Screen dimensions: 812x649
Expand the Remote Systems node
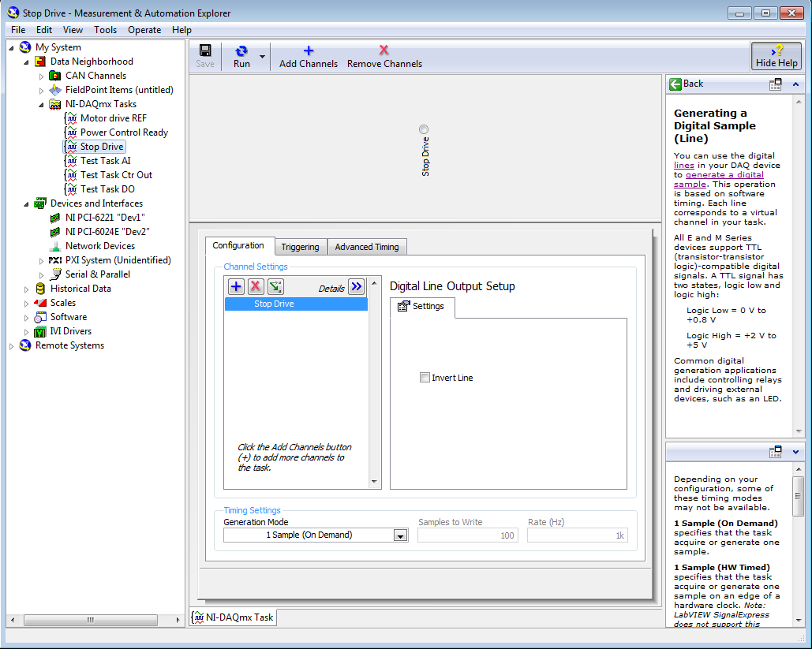tap(11, 345)
